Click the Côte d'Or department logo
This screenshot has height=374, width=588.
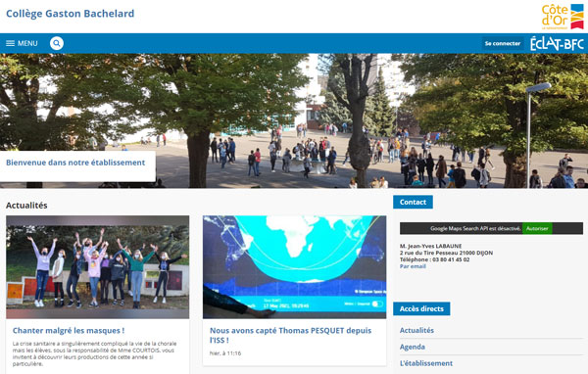[563, 17]
